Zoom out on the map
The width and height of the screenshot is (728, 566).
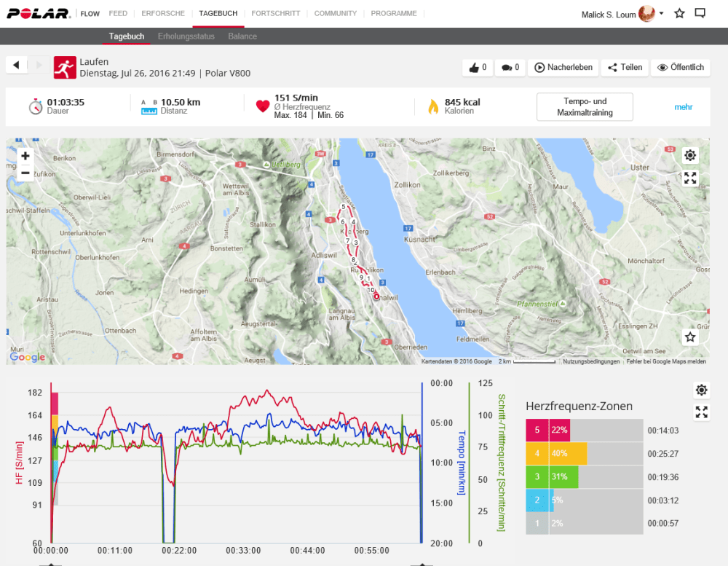click(25, 173)
